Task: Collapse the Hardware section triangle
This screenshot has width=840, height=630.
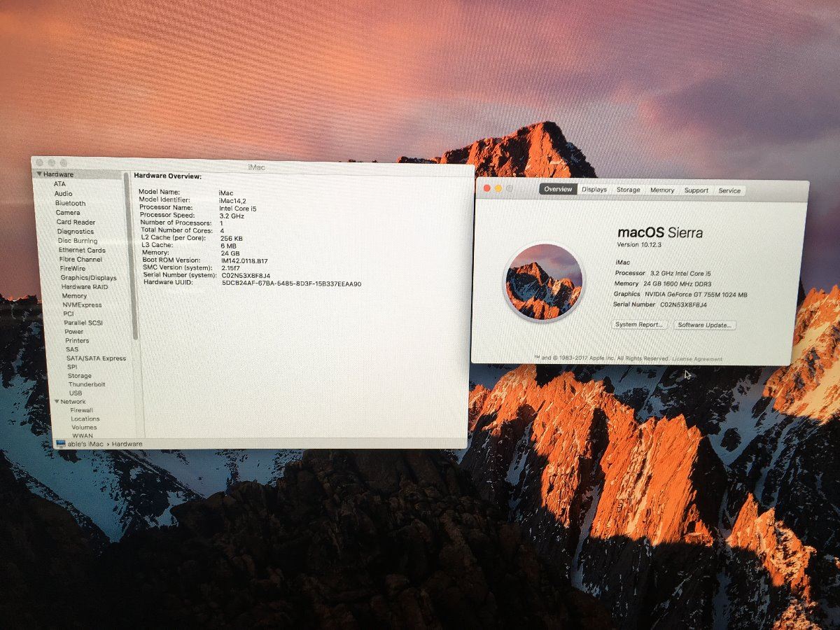Action: (x=40, y=174)
